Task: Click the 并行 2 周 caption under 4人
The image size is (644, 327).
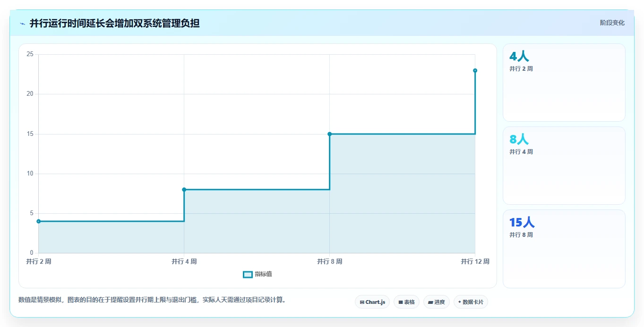Action: coord(521,69)
